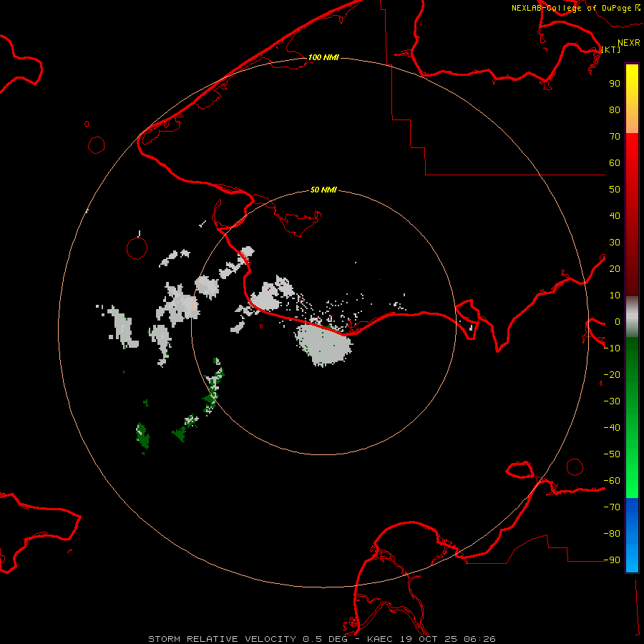Click the positive 40 scale value

tap(615, 215)
